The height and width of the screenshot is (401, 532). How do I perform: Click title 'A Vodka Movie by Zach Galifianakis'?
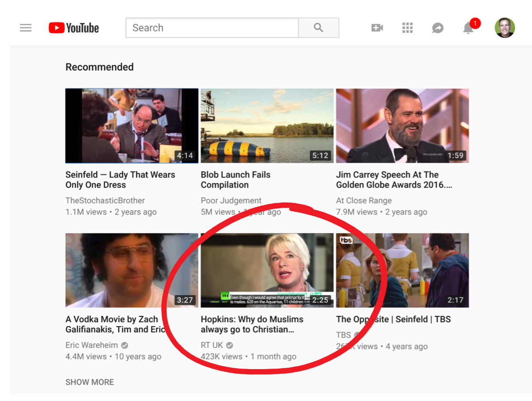[115, 324]
